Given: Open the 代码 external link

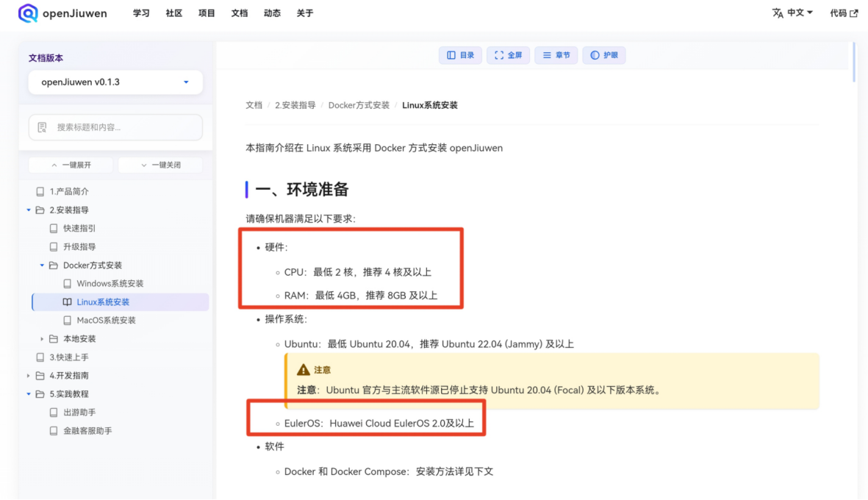Looking at the screenshot, I should pos(844,12).
